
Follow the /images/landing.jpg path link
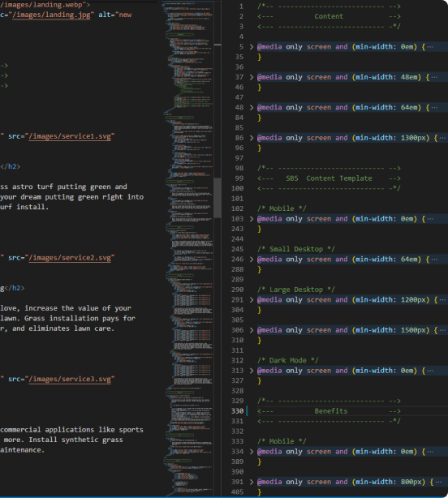click(51, 15)
